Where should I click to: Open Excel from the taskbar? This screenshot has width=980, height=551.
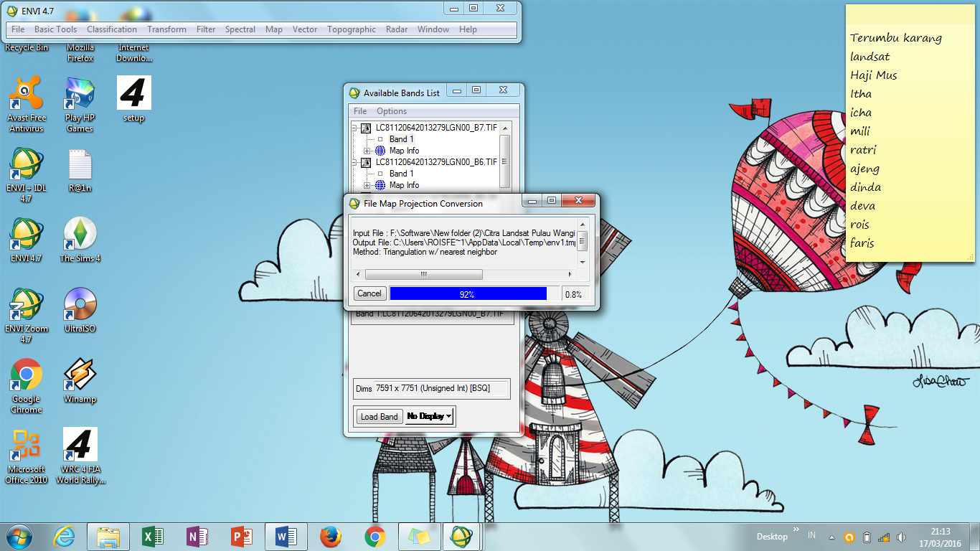[x=153, y=537]
